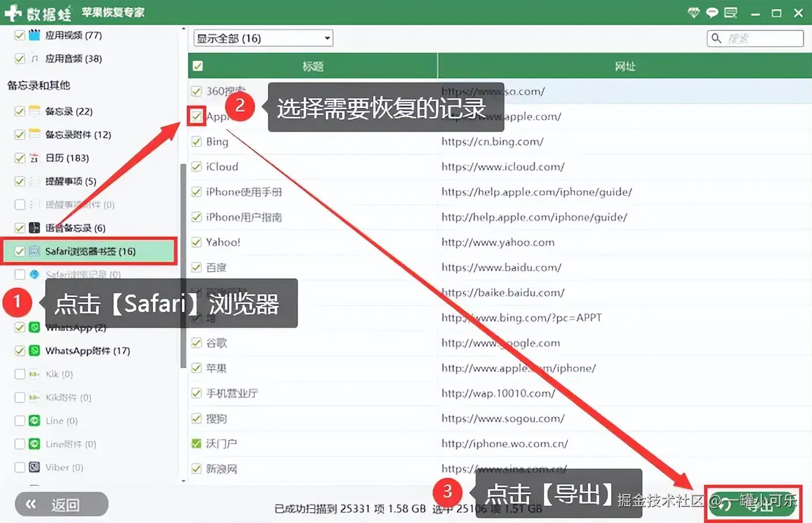
Task: Click the Safari浏览器书签 bookmark icon
Action: [34, 251]
